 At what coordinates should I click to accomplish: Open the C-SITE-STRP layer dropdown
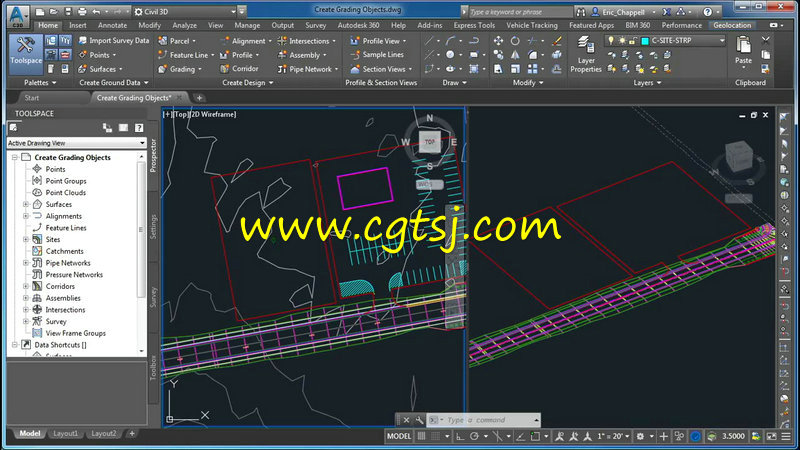[x=722, y=40]
